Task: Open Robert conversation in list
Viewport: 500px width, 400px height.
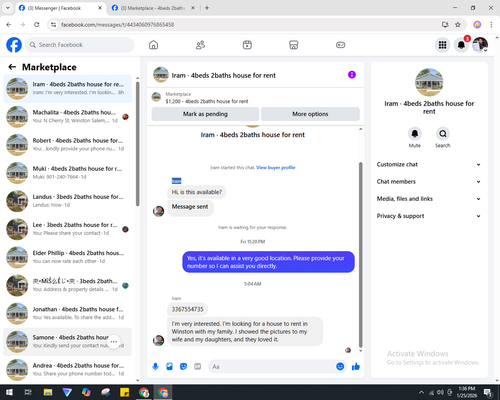Action: click(67, 145)
